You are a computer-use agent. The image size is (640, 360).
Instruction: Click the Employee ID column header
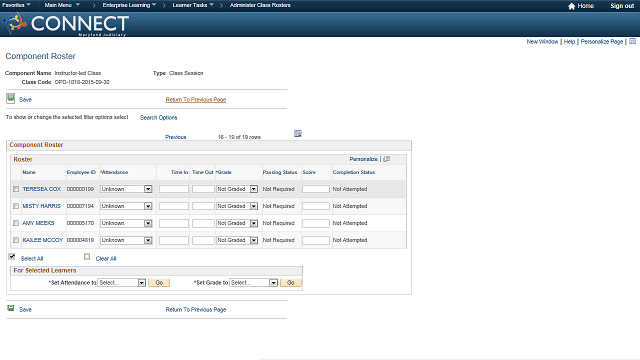tap(81, 172)
